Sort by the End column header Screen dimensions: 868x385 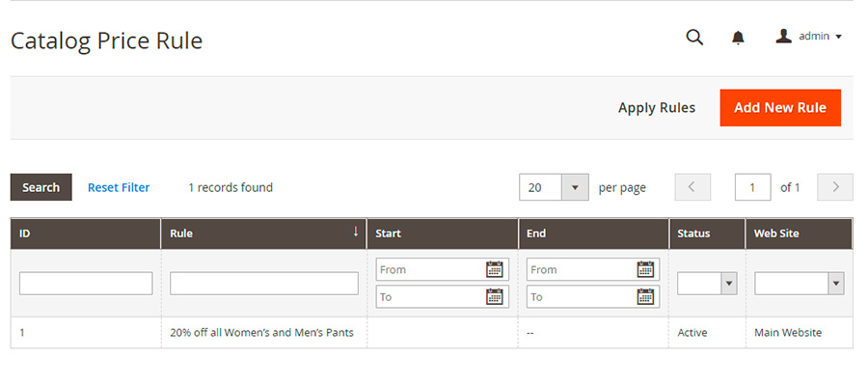pos(593,234)
